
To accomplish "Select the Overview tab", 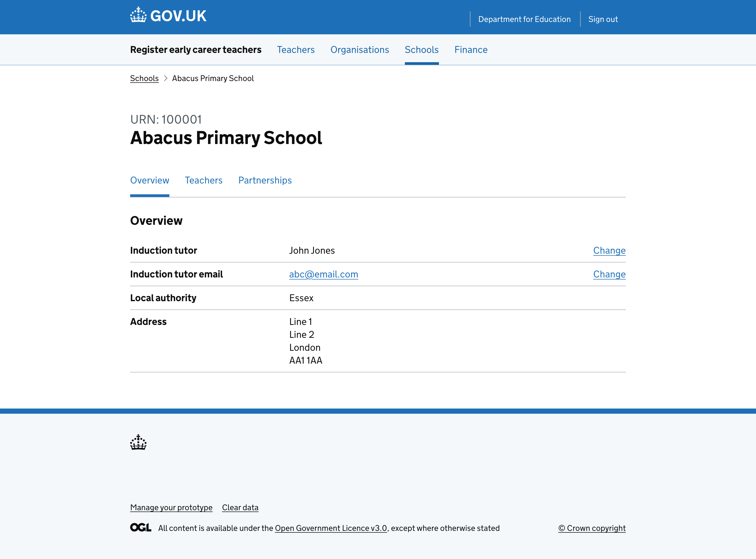I will [150, 180].
